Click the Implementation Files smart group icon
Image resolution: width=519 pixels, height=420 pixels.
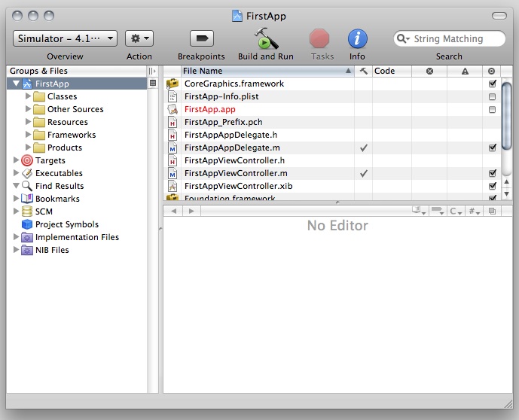(x=27, y=237)
